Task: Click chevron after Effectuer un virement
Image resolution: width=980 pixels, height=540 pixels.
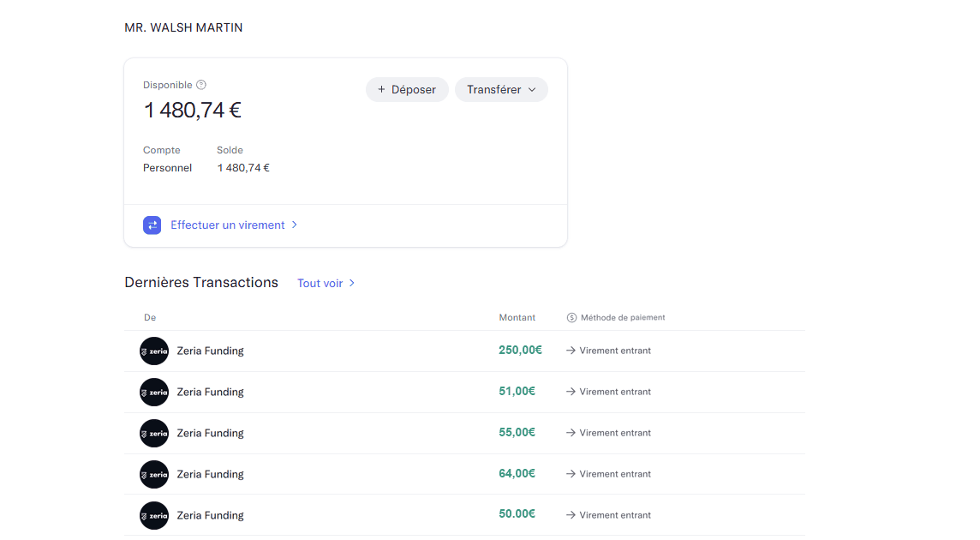Action: [295, 225]
